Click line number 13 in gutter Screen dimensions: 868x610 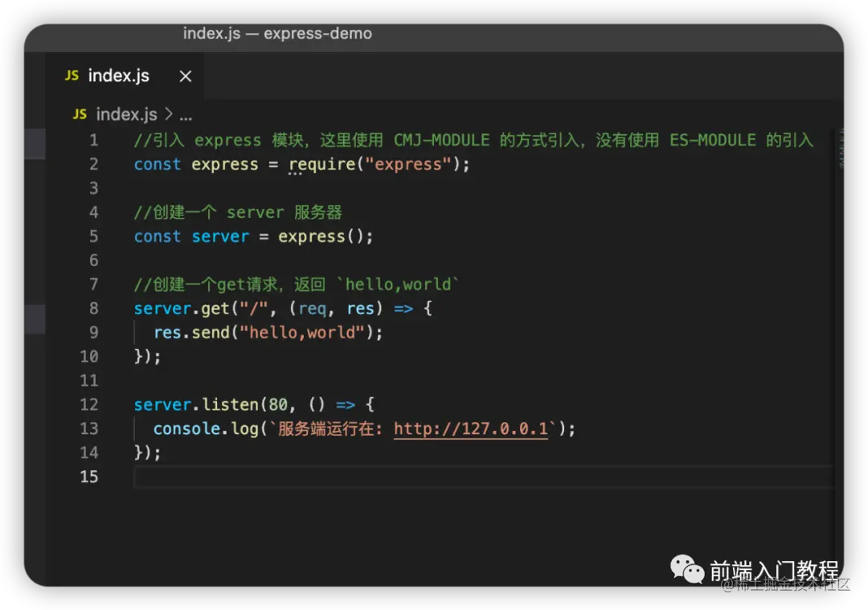(89, 429)
